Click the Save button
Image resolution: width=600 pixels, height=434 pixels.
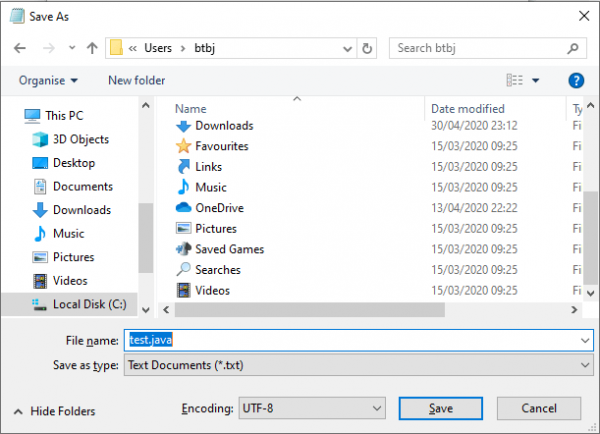click(440, 408)
